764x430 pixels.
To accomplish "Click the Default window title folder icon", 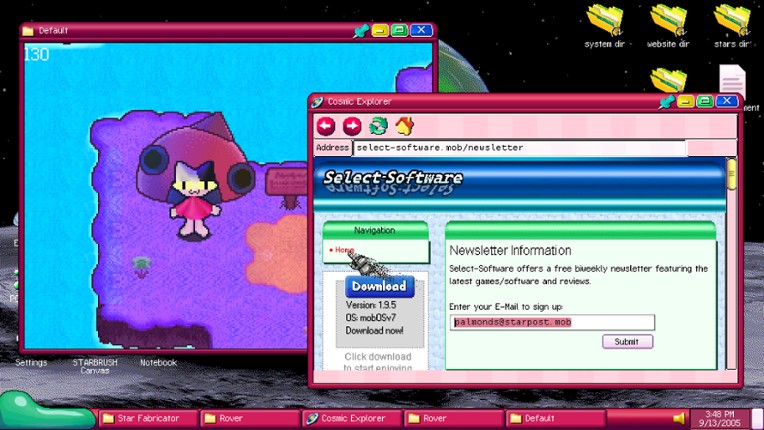I will pyautogui.click(x=28, y=31).
